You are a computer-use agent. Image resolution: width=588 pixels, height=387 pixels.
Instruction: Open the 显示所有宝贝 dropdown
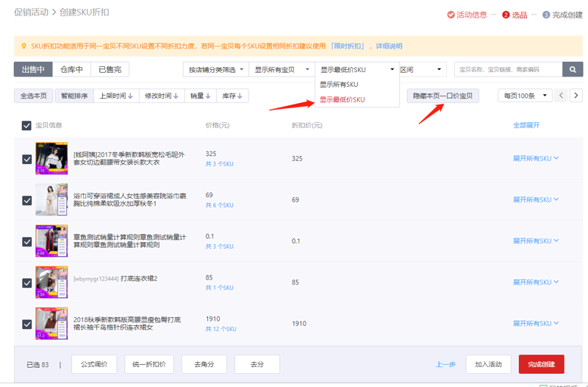tap(282, 69)
